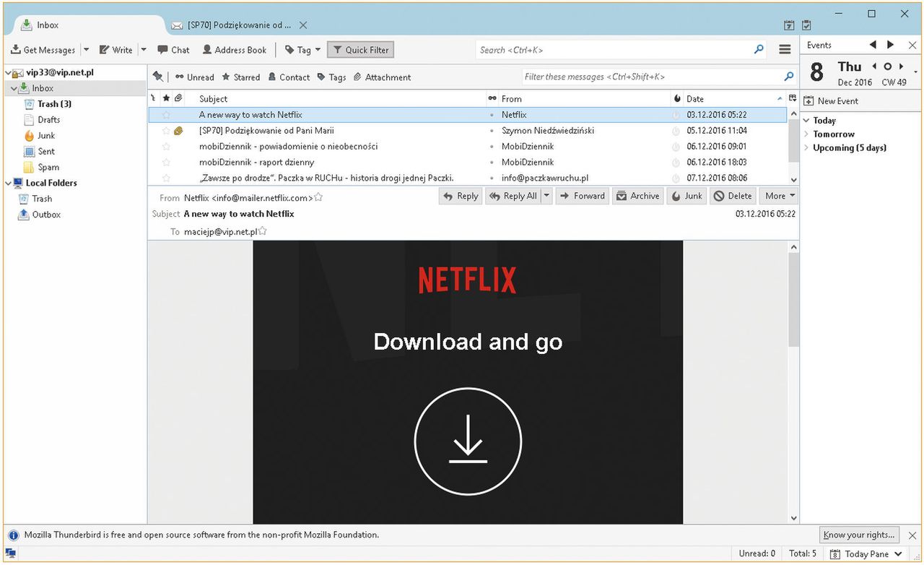Image resolution: width=924 pixels, height=565 pixels.
Task: Open Chat from the toolbar
Action: pos(173,50)
